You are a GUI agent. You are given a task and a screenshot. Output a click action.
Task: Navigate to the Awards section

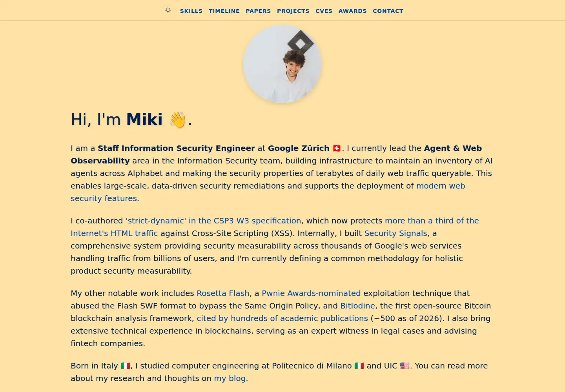[352, 11]
